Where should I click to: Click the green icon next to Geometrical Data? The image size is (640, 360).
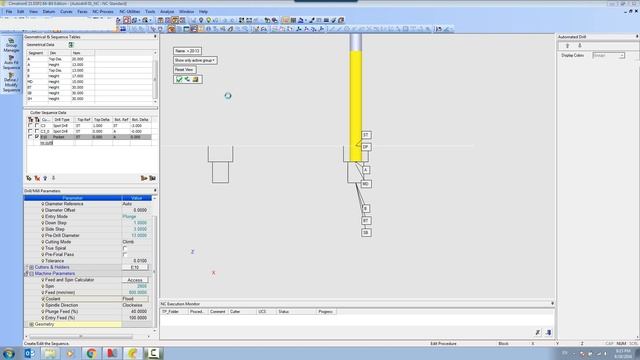71,44
